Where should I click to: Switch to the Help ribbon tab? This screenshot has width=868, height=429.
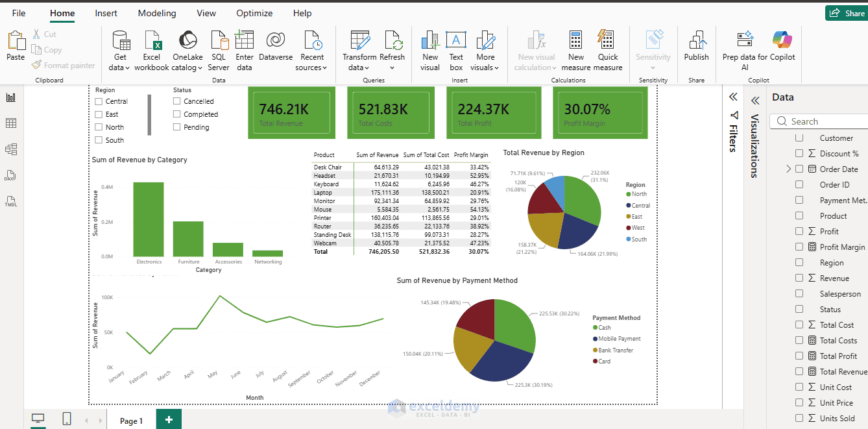(302, 13)
